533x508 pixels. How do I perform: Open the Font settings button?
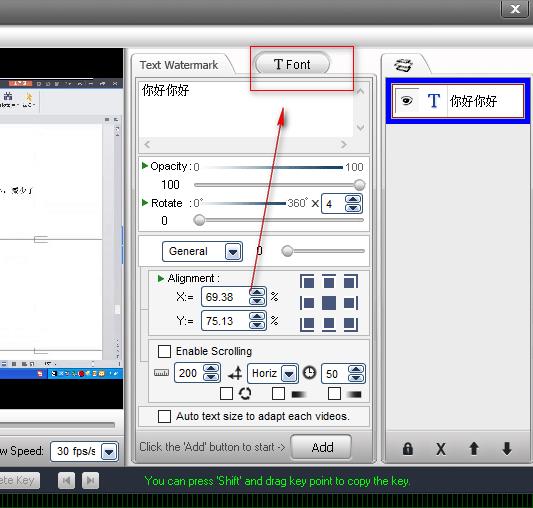coord(292,64)
